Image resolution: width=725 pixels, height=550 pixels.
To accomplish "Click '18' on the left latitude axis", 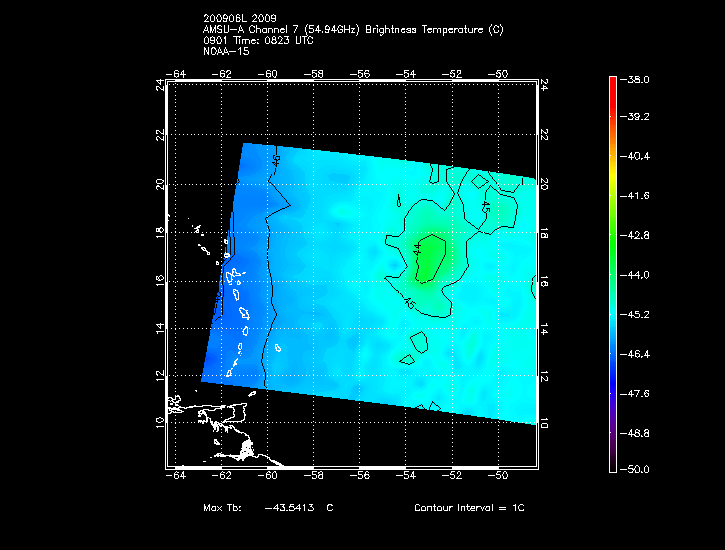I will (160, 232).
